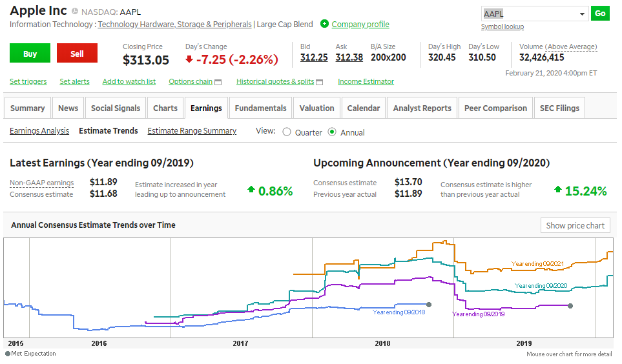Click the Met Expectation legend dot
The width and height of the screenshot is (622, 364).
[8, 354]
